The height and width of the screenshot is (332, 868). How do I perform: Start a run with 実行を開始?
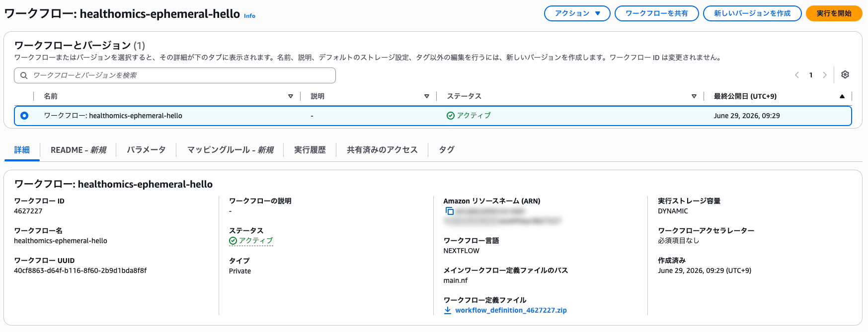click(x=834, y=13)
